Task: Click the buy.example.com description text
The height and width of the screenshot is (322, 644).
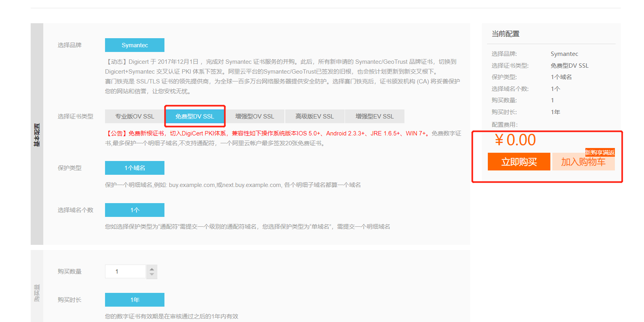Action: click(x=233, y=185)
